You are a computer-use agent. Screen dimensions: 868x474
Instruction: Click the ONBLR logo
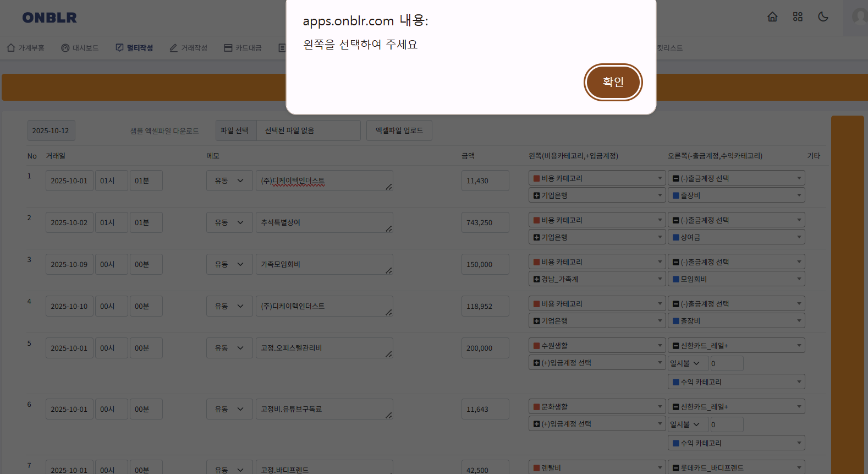tap(50, 18)
